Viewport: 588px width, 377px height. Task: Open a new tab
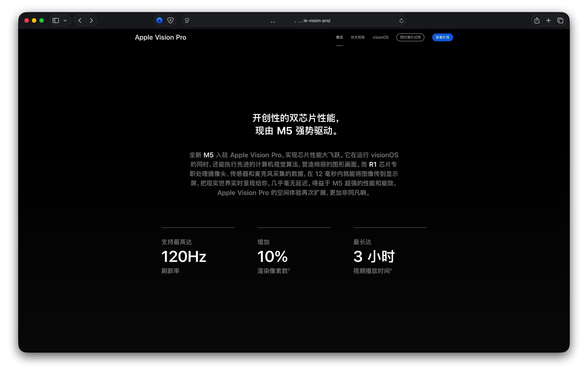pos(548,21)
